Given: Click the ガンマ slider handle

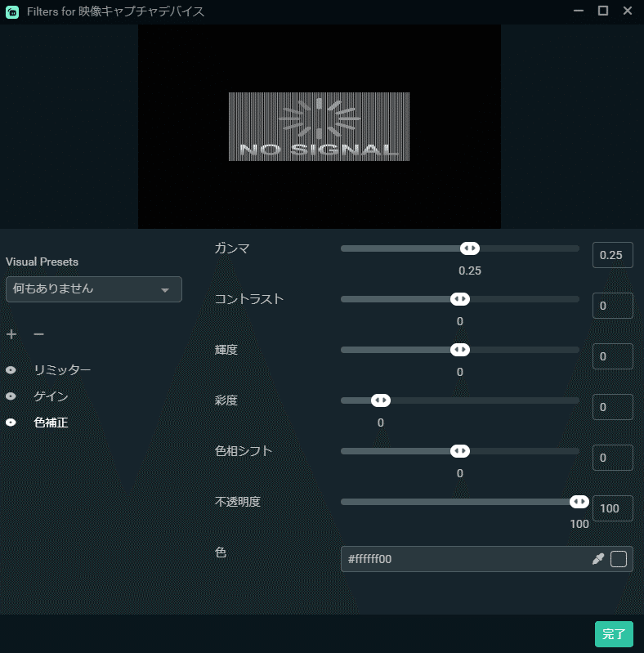Looking at the screenshot, I should (470, 248).
